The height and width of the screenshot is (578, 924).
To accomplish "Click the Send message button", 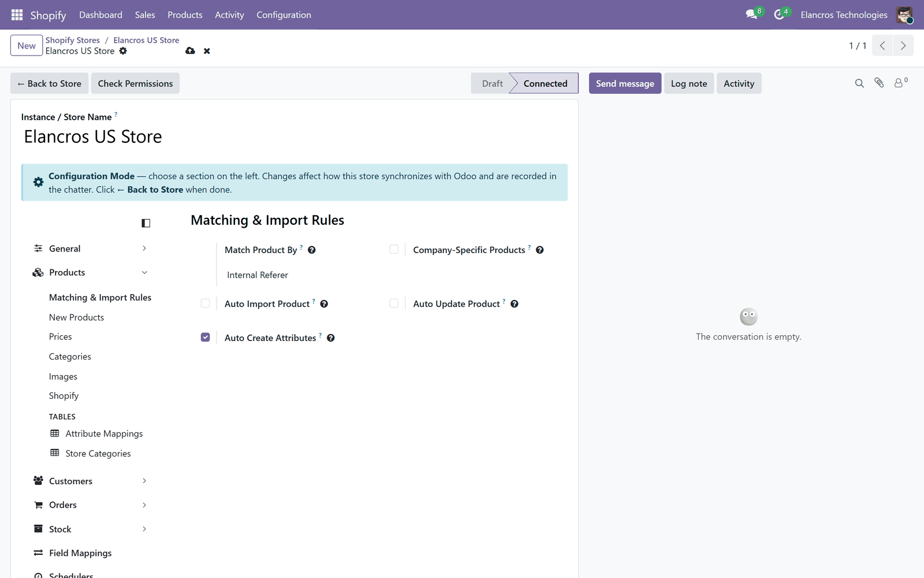I will pos(625,83).
